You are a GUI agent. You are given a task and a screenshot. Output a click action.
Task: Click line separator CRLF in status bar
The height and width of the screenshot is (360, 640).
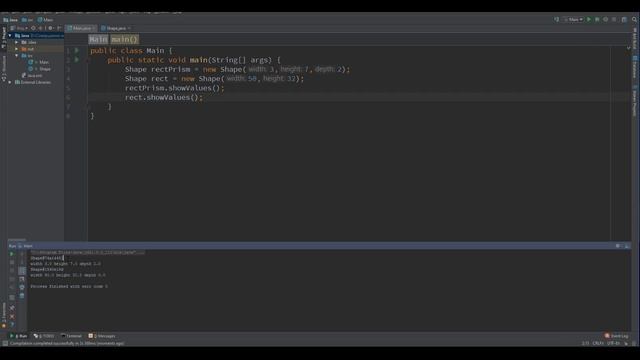coord(598,343)
